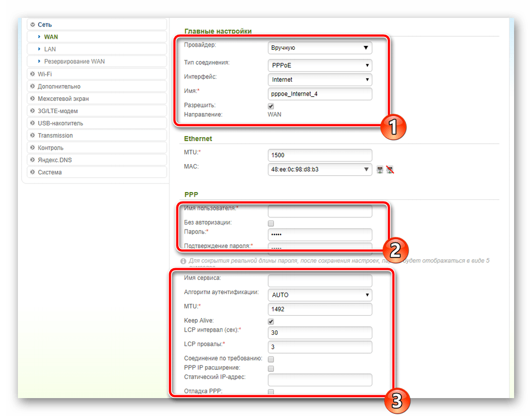Click the arrow icon beside Система

(32, 172)
